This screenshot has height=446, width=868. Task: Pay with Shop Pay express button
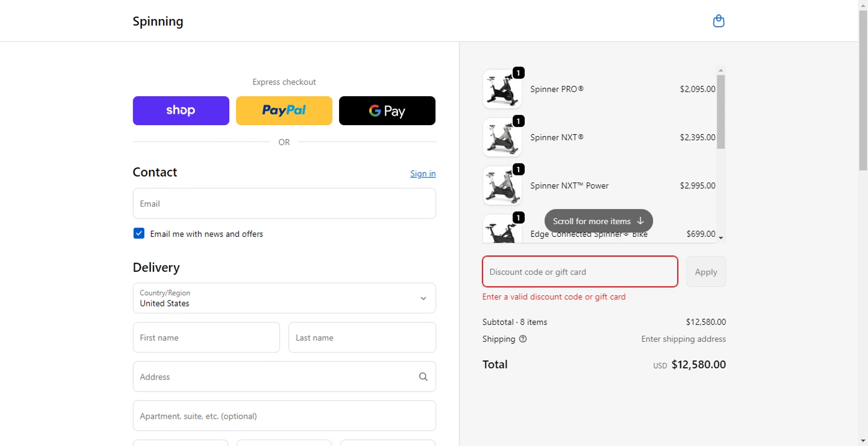pyautogui.click(x=181, y=111)
